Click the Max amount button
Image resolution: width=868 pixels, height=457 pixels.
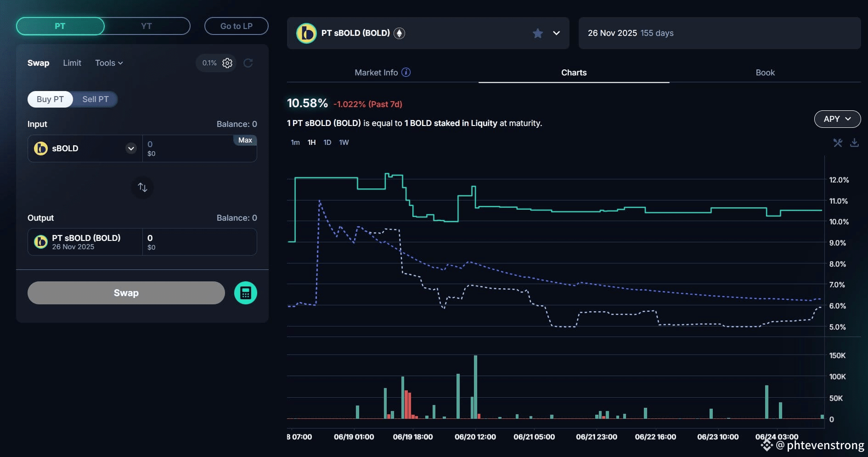coord(245,140)
